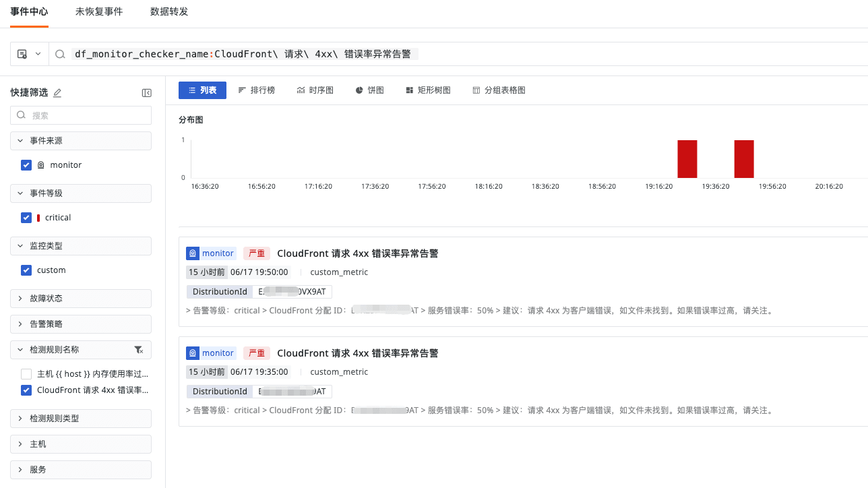Image resolution: width=868 pixels, height=488 pixels.
Task: Open the 未恢复事件 tab
Action: pos(99,12)
